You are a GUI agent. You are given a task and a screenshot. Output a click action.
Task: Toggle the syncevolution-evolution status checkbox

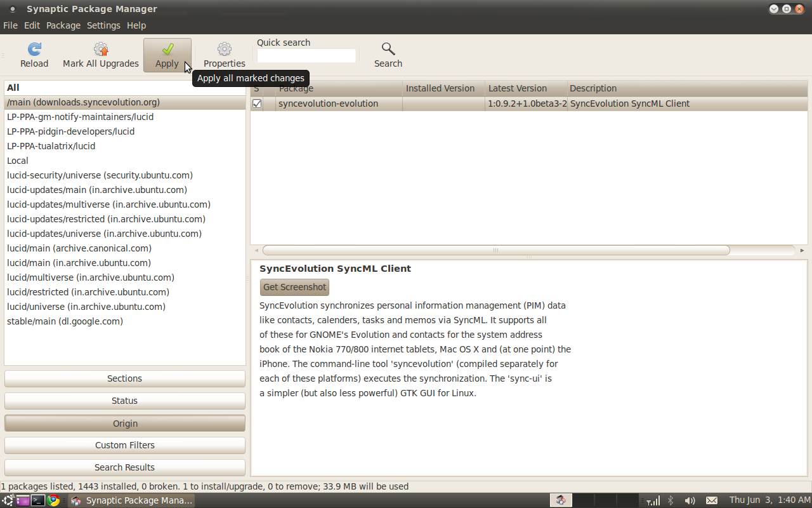tap(257, 104)
